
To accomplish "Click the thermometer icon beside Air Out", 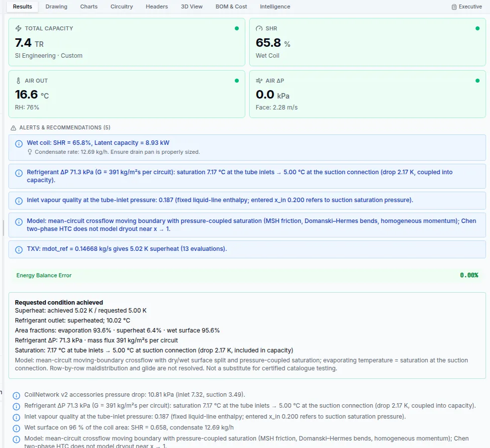I will coord(18,81).
